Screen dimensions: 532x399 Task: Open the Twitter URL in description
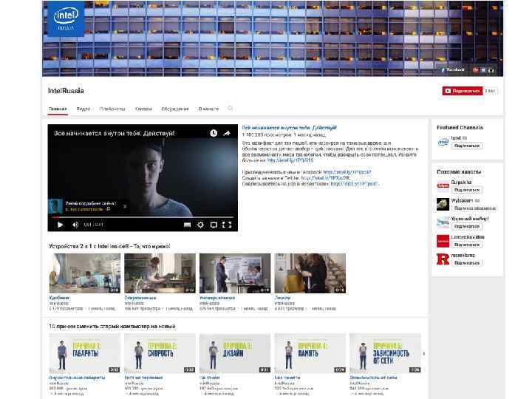click(325, 178)
